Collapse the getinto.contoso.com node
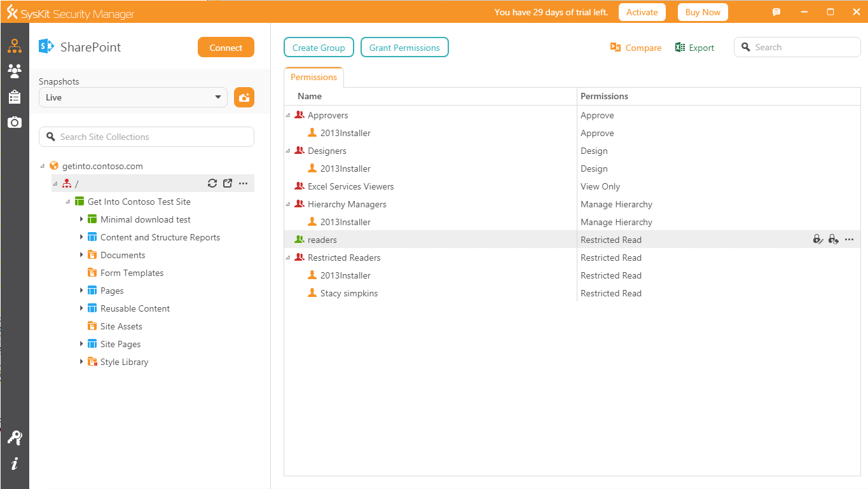Screen dimensions: 868x489 click(43, 166)
